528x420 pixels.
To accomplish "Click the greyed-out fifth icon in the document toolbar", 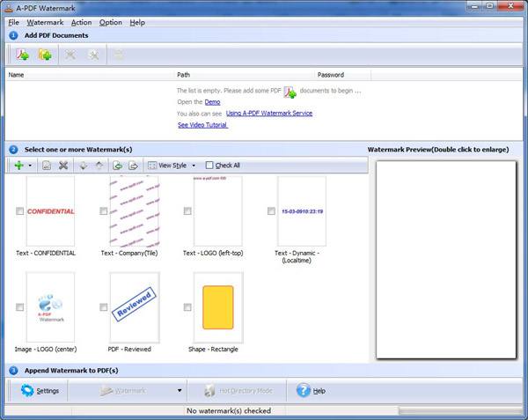I will pyautogui.click(x=118, y=55).
